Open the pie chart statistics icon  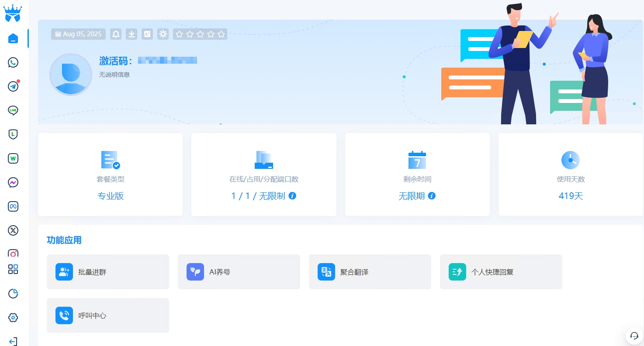(x=13, y=294)
